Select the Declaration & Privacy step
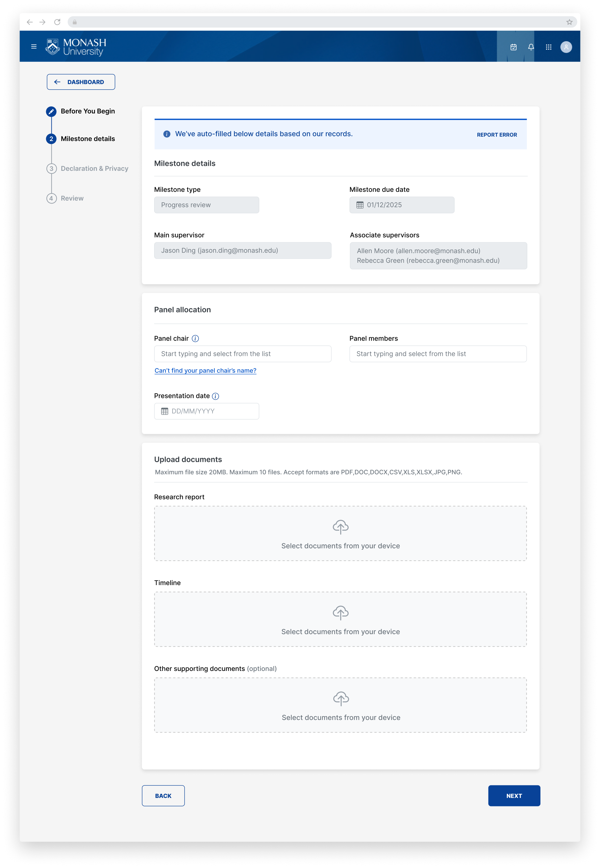Image resolution: width=600 pixels, height=868 pixels. (x=94, y=168)
